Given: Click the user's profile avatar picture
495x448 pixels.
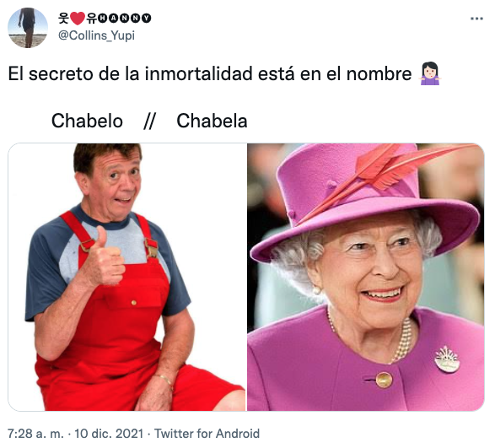Looking at the screenshot, I should [x=28, y=28].
